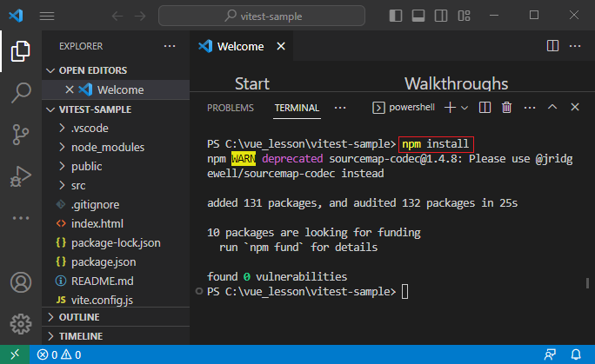
Task: Open the Accounts menu icon
Action: coord(21,282)
